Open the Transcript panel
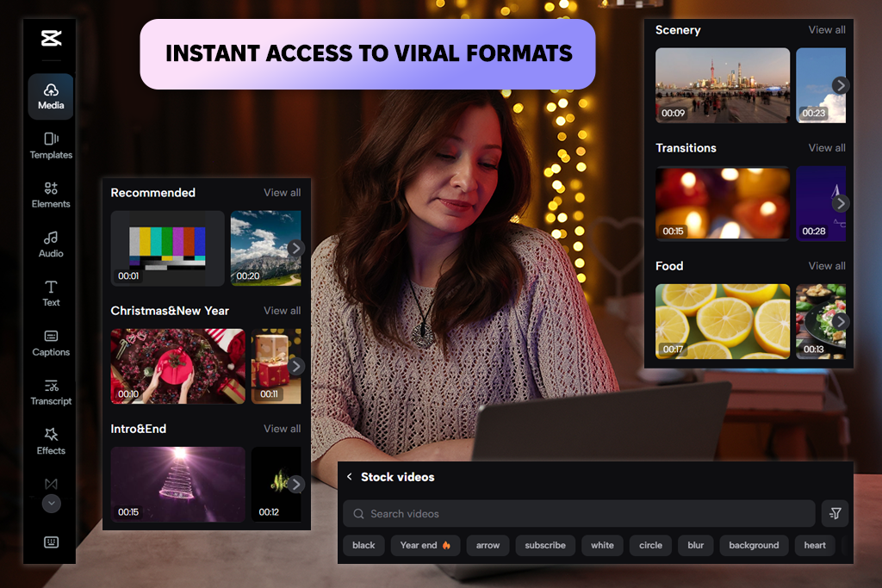Screen dimensions: 882x588 tap(51, 393)
